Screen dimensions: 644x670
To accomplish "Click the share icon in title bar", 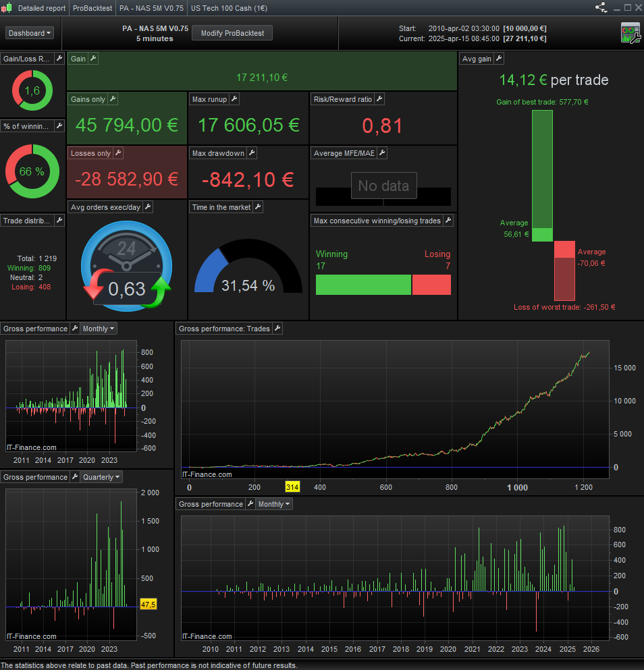I will click(x=600, y=8).
